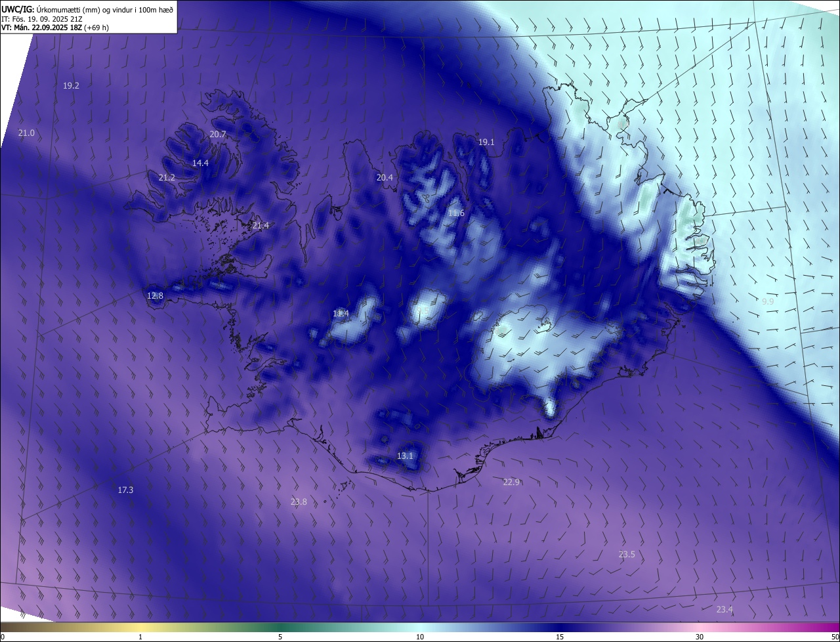
Task: Click the 20.4 value label
Action: [385, 178]
